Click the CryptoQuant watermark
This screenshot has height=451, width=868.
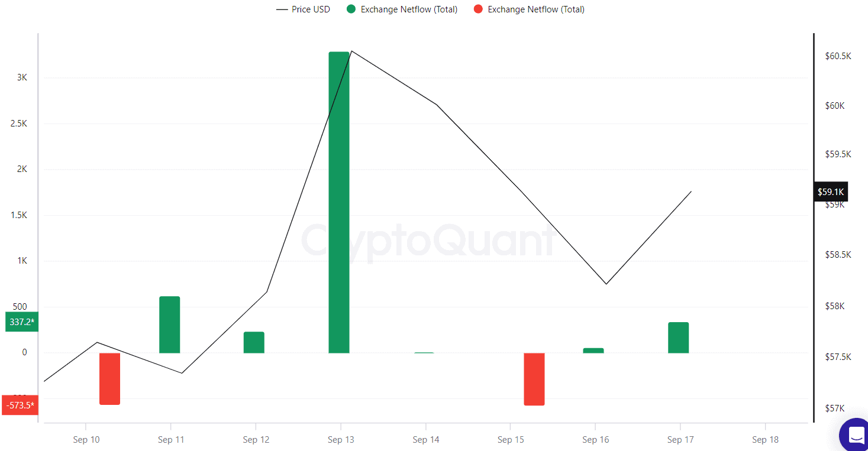point(427,241)
